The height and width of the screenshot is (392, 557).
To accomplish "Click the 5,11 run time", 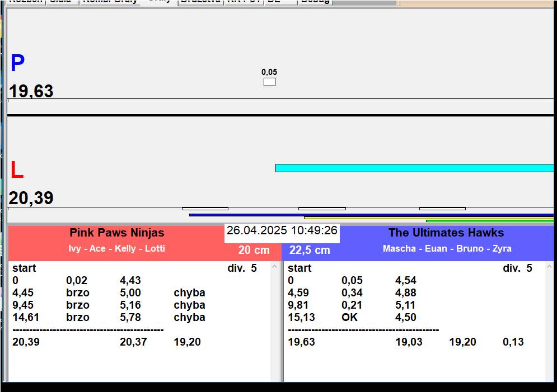I will 406,305.
